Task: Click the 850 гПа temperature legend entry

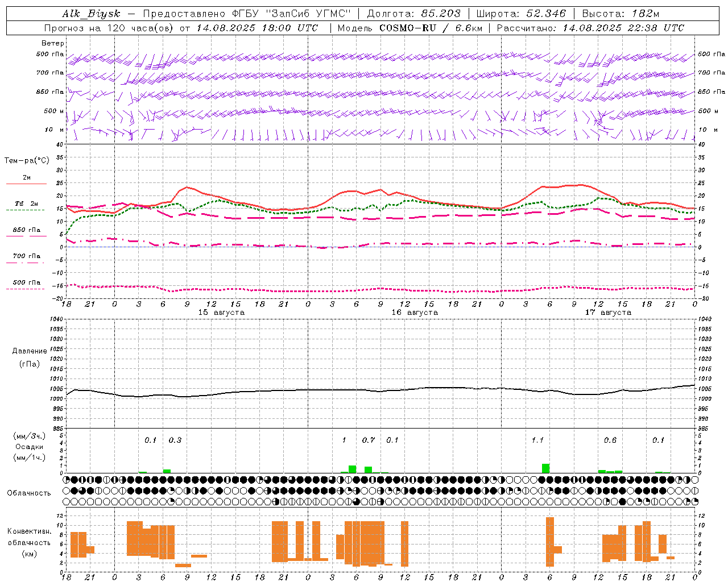Action: (x=26, y=230)
